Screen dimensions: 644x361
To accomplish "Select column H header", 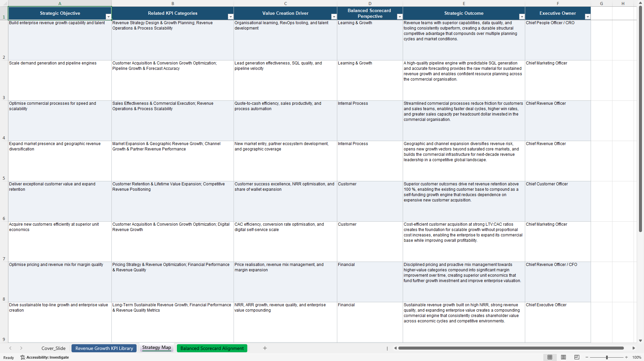I will pos(623,3).
